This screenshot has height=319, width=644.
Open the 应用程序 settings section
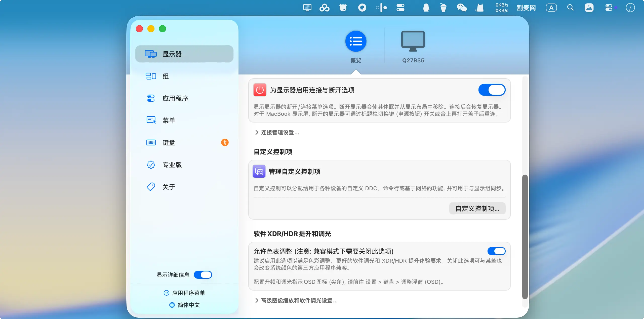(175, 98)
